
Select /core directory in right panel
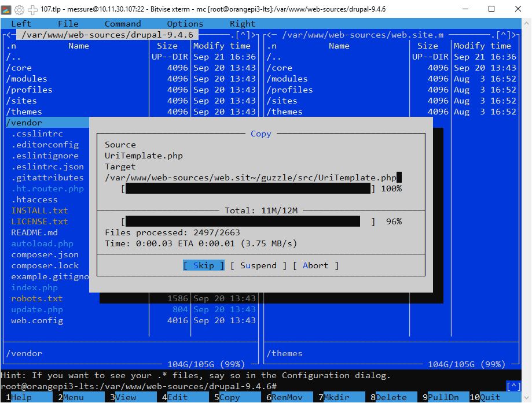click(x=337, y=68)
